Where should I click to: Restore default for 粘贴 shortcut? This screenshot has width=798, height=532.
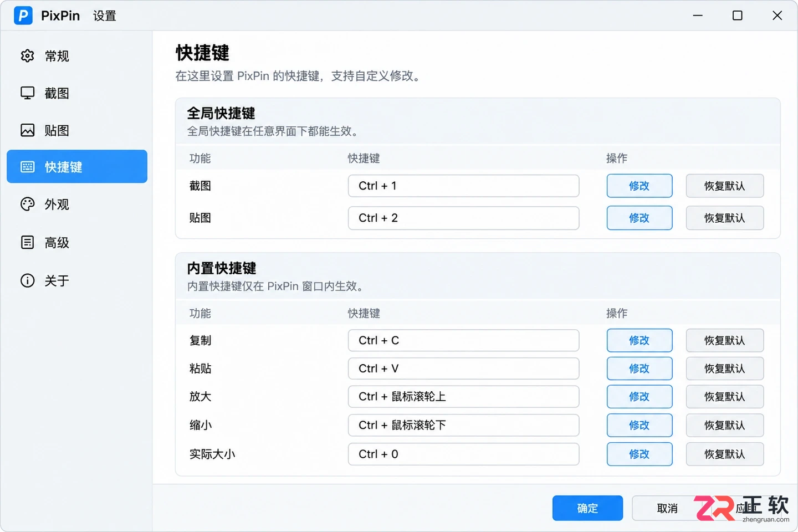[725, 369]
